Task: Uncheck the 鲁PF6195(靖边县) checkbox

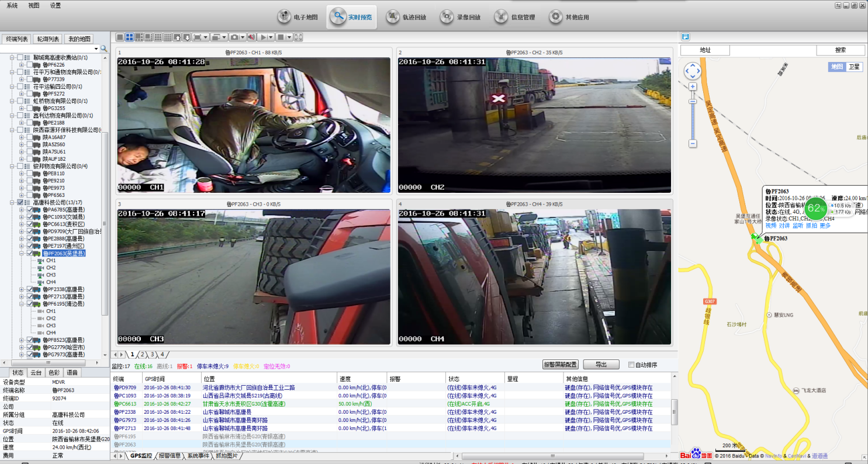Action: tap(30, 304)
